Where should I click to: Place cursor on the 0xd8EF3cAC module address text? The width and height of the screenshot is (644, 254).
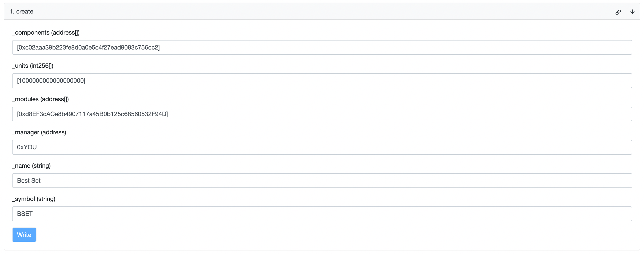92,114
